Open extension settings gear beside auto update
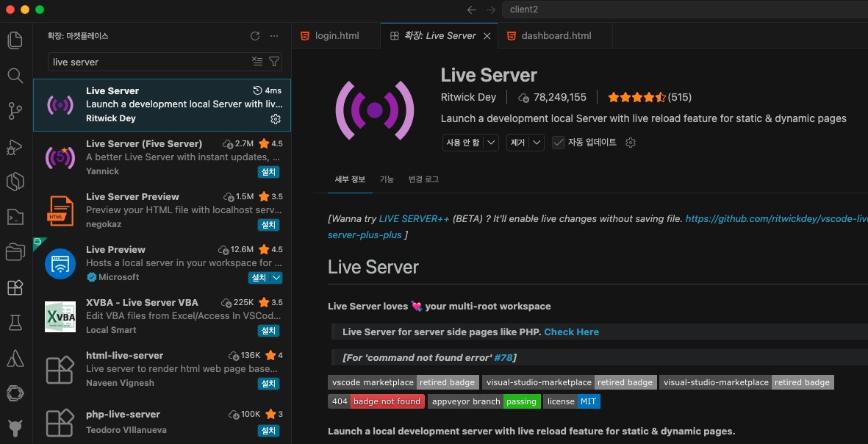 631,143
